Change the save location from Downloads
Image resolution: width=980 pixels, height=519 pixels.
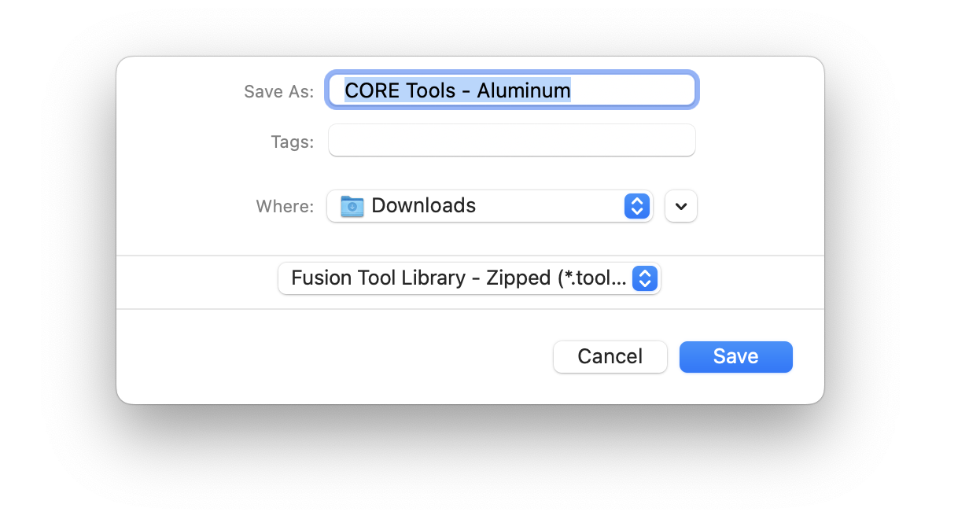(x=489, y=206)
